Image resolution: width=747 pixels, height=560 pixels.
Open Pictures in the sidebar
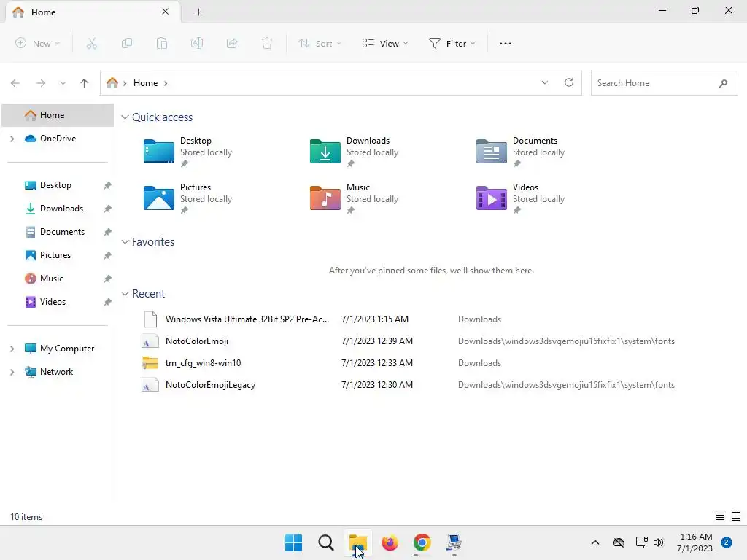[55, 255]
